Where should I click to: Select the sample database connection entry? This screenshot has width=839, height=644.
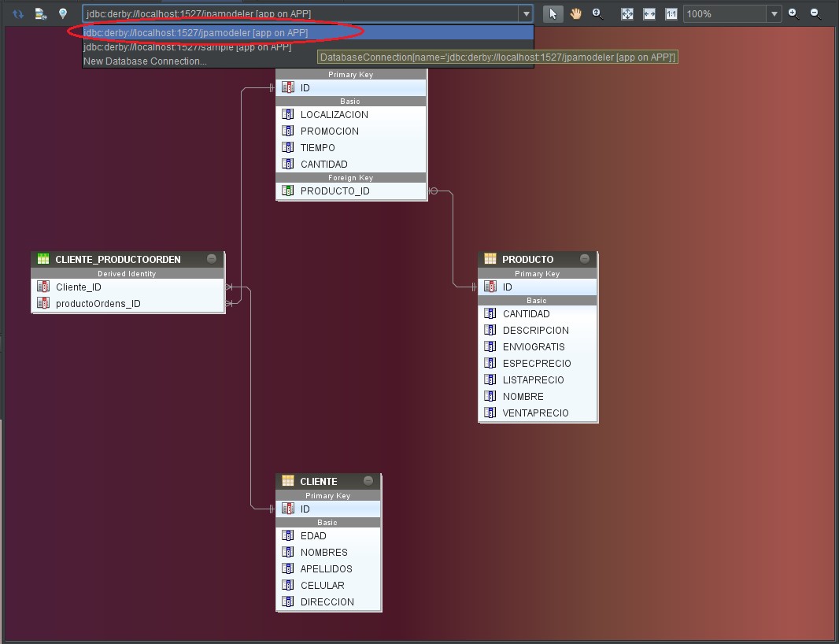pyautogui.click(x=189, y=47)
